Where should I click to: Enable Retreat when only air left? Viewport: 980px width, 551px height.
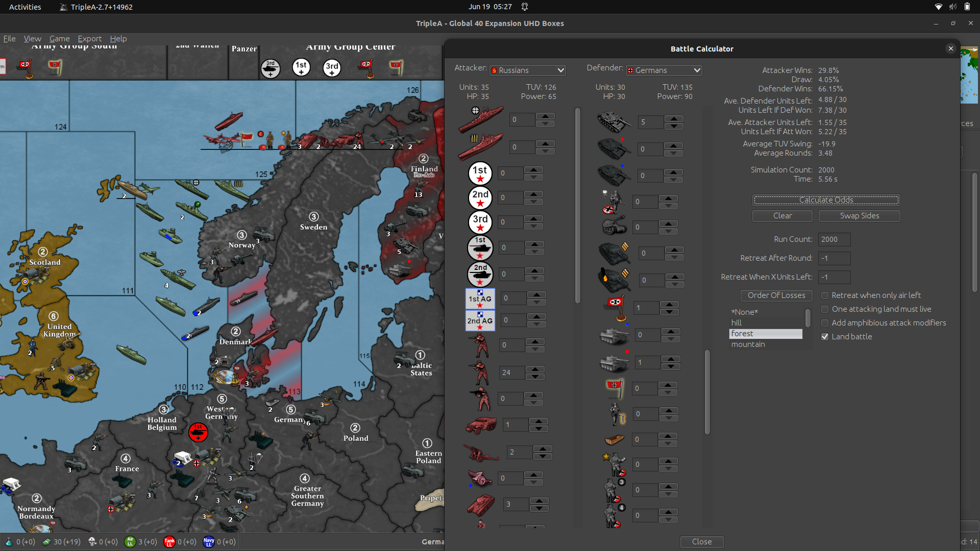(824, 295)
